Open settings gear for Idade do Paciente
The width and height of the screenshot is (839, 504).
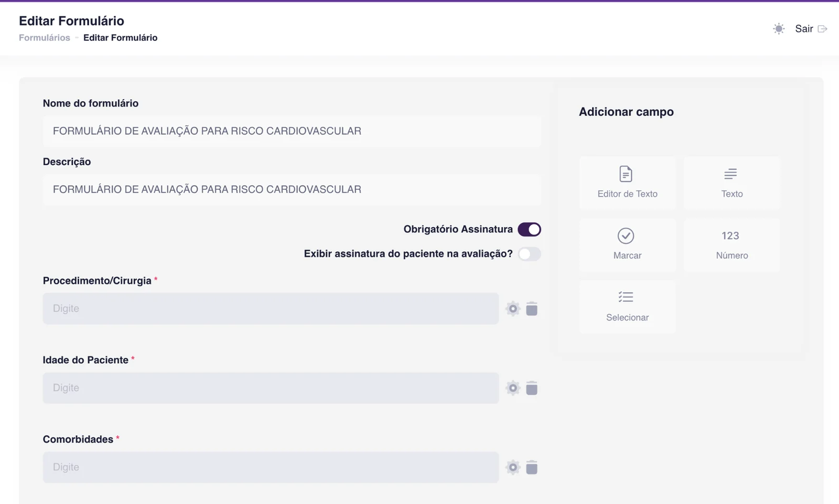(x=513, y=388)
